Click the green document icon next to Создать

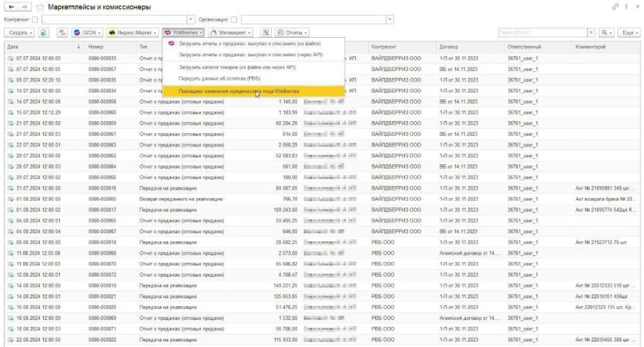coord(43,32)
